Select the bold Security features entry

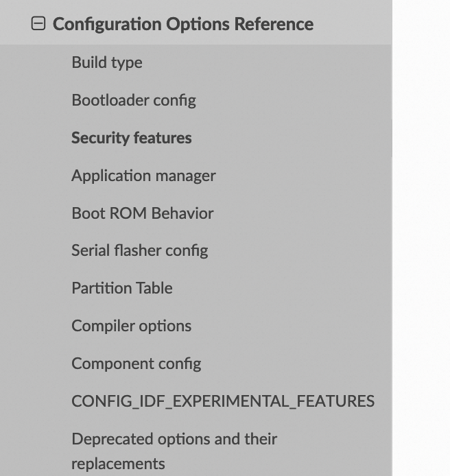click(131, 138)
